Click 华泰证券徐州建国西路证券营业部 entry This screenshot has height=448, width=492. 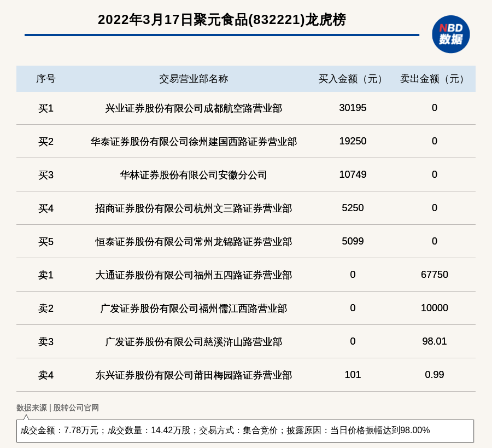[x=194, y=142]
